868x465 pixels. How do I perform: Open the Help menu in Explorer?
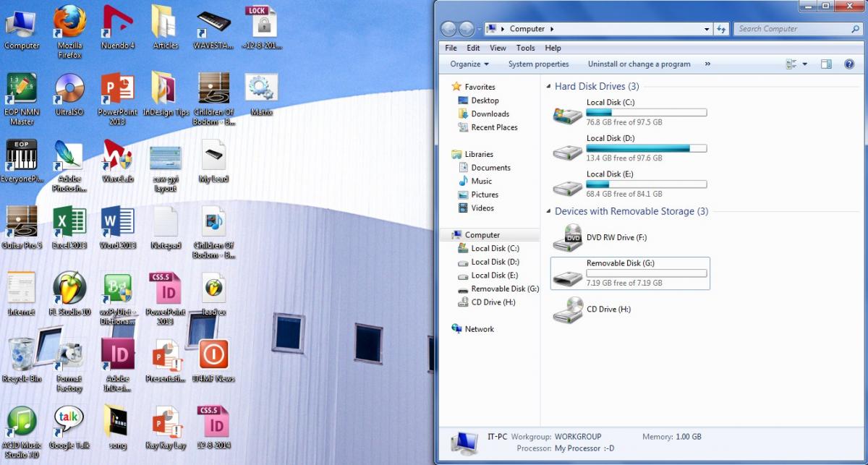[553, 48]
